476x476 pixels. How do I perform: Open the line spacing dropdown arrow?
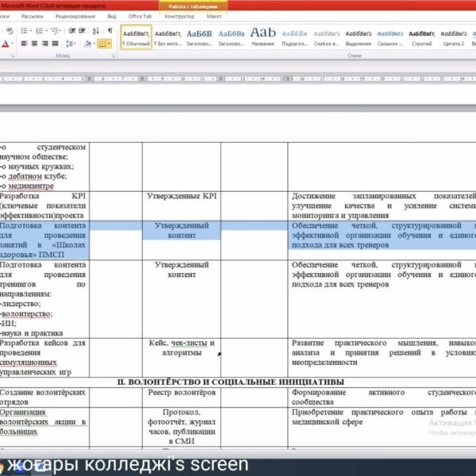pyautogui.click(x=75, y=44)
